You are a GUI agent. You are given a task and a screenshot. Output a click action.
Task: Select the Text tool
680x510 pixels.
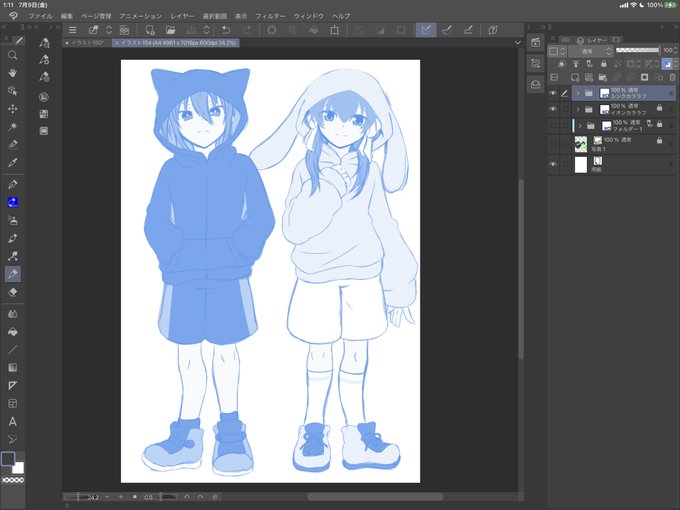13,422
